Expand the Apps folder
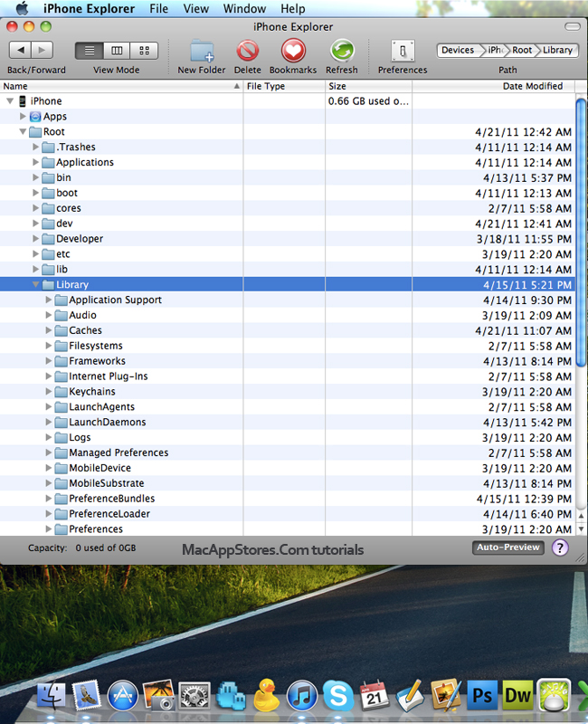This screenshot has height=724, width=588. click(23, 116)
